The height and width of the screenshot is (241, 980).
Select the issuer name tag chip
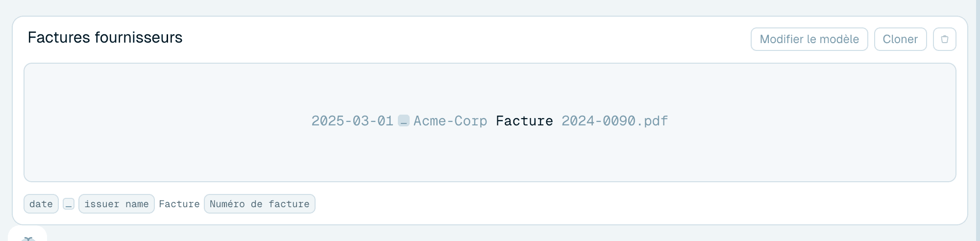click(x=117, y=204)
